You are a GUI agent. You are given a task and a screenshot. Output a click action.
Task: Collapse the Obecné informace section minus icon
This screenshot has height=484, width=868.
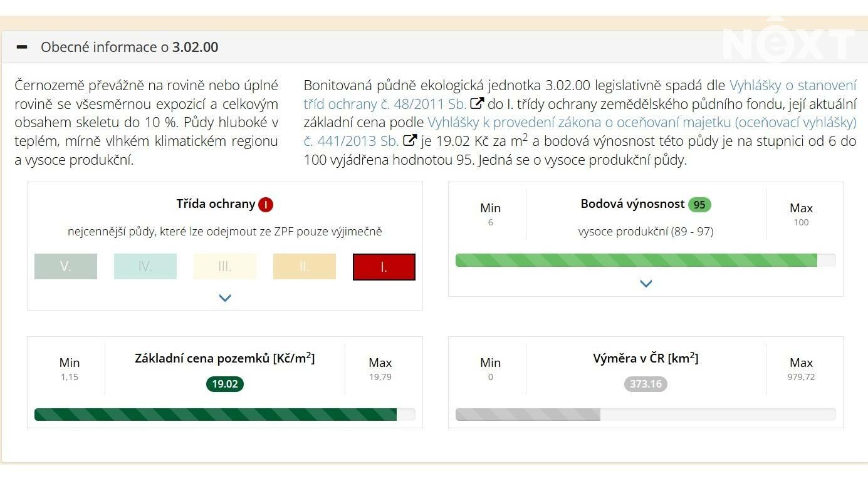pos(22,47)
